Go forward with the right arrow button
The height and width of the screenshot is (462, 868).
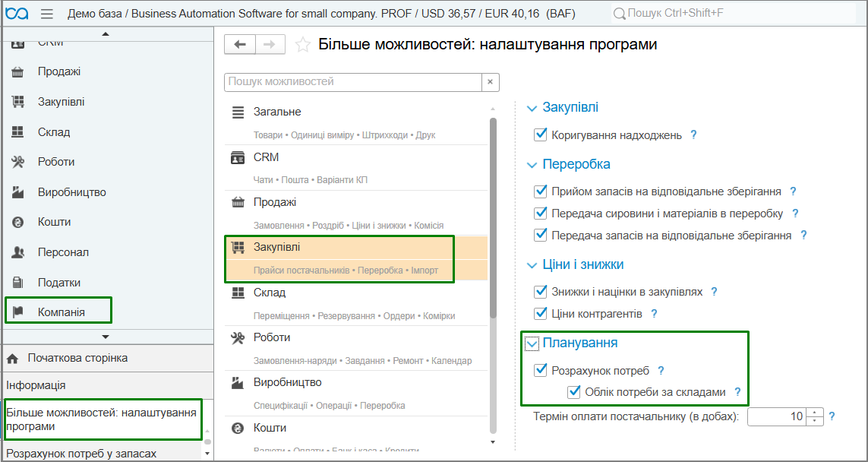tap(270, 45)
